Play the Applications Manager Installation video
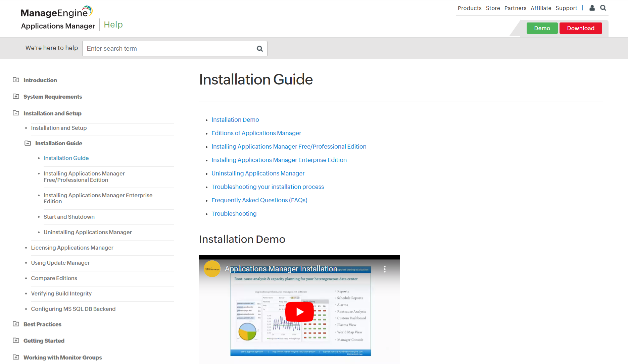This screenshot has width=628, height=364. click(x=299, y=312)
